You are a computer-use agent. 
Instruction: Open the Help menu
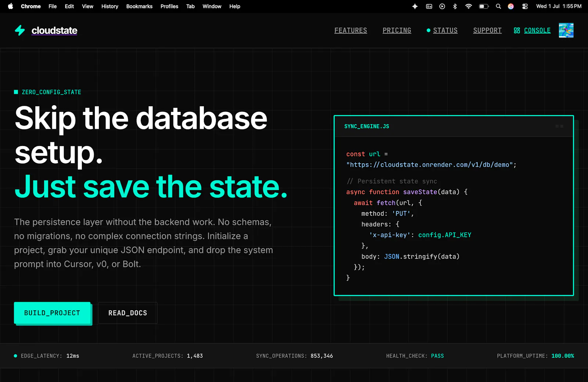(235, 6)
